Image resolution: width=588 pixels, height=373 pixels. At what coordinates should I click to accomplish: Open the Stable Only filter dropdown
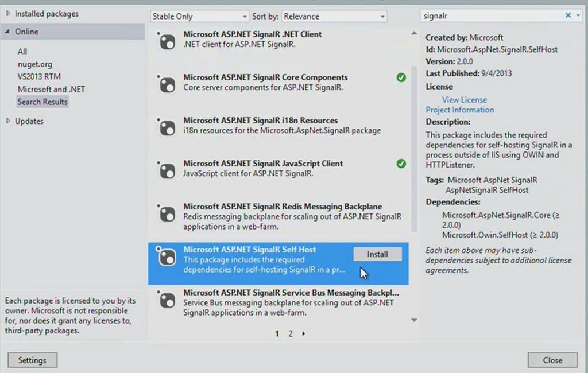199,16
